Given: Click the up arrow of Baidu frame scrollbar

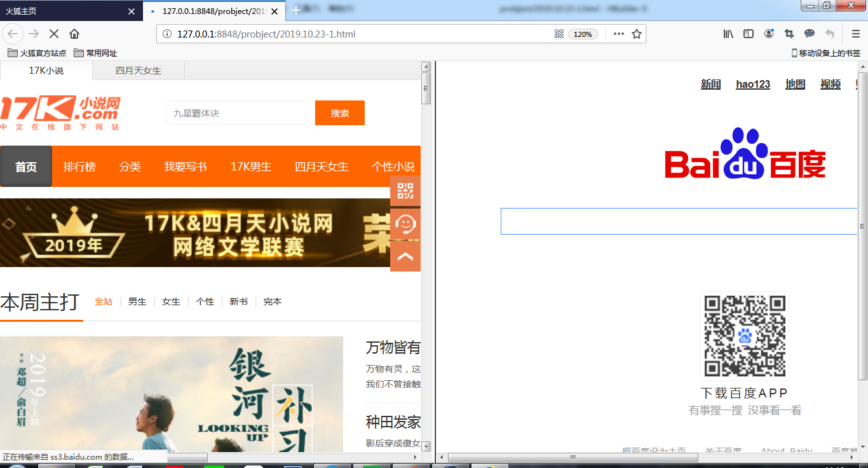Looking at the screenshot, I should tap(862, 66).
